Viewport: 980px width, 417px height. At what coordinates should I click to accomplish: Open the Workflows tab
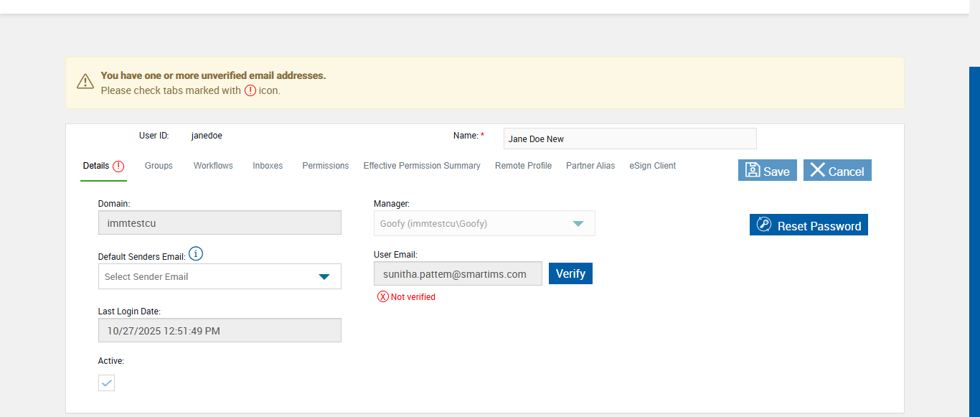pyautogui.click(x=213, y=166)
